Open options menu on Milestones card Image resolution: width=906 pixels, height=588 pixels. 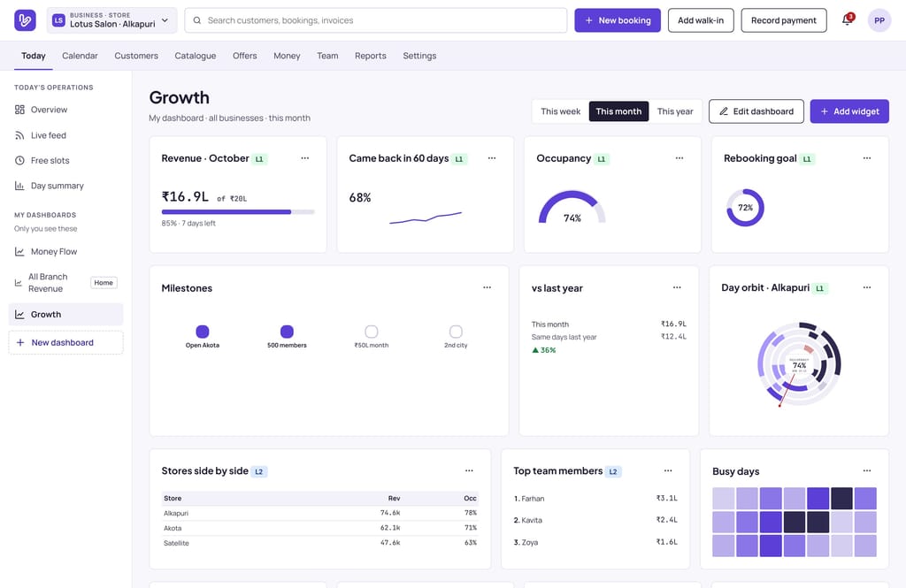[488, 287]
